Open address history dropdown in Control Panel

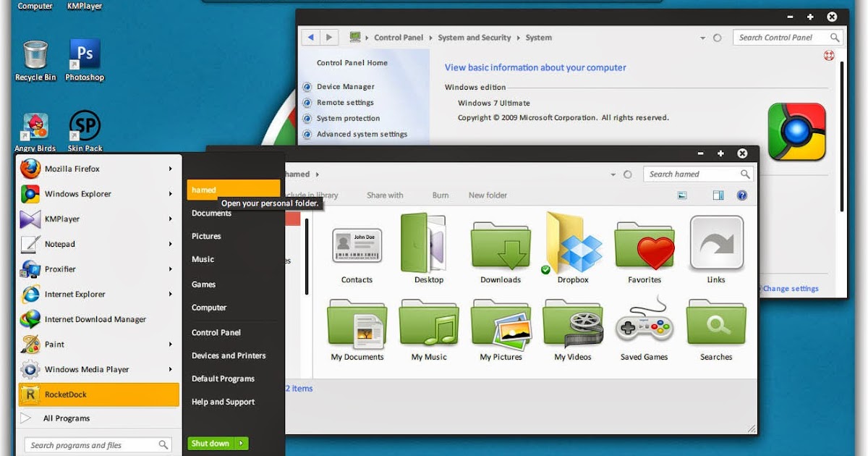702,38
